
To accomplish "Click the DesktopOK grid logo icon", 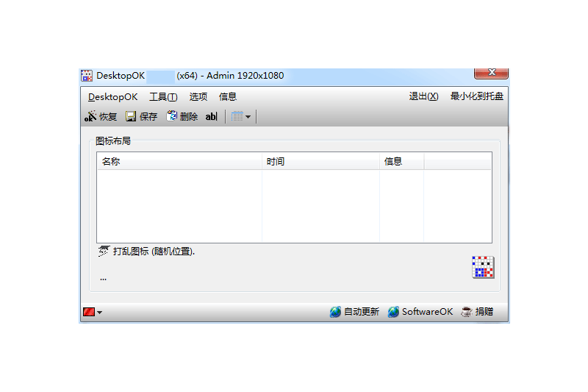I will tap(483, 267).
